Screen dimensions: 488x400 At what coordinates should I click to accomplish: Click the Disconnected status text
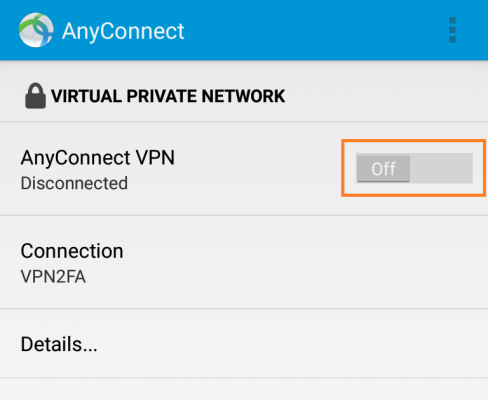(74, 183)
